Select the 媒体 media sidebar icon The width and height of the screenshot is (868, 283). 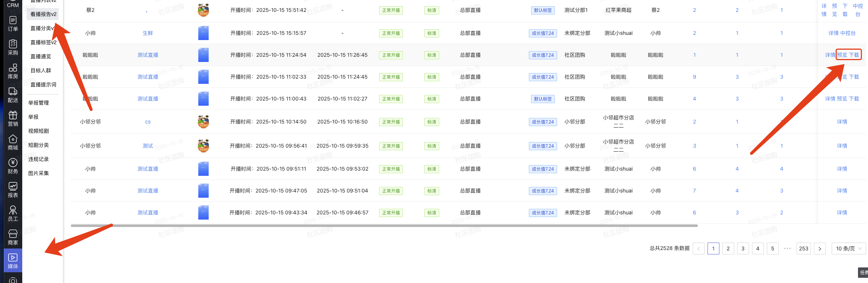point(13,261)
